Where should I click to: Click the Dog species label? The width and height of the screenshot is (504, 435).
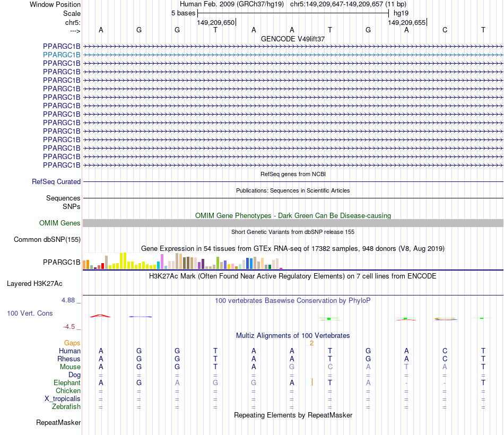point(74,375)
